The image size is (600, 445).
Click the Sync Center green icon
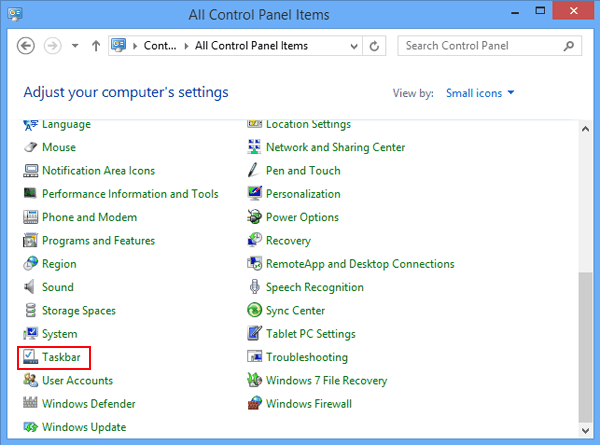point(254,310)
